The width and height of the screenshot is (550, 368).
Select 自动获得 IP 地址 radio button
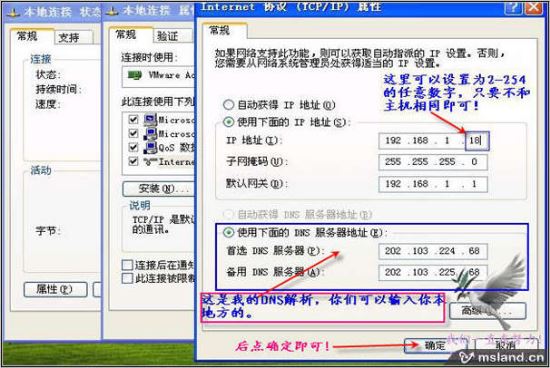[x=228, y=105]
